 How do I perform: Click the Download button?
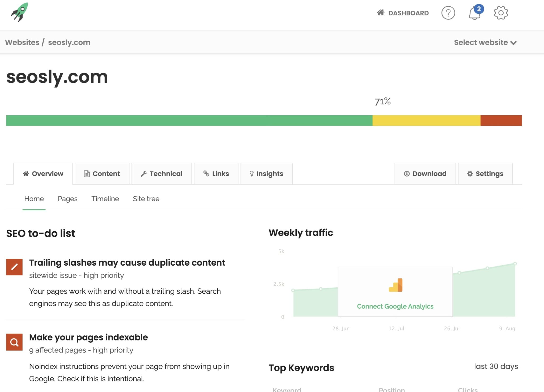pos(425,174)
